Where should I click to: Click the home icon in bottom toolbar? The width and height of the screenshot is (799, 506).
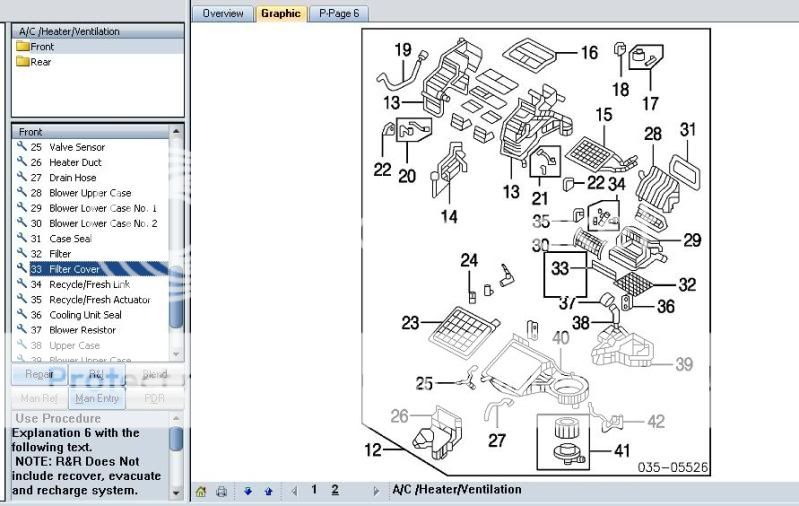[x=201, y=491]
